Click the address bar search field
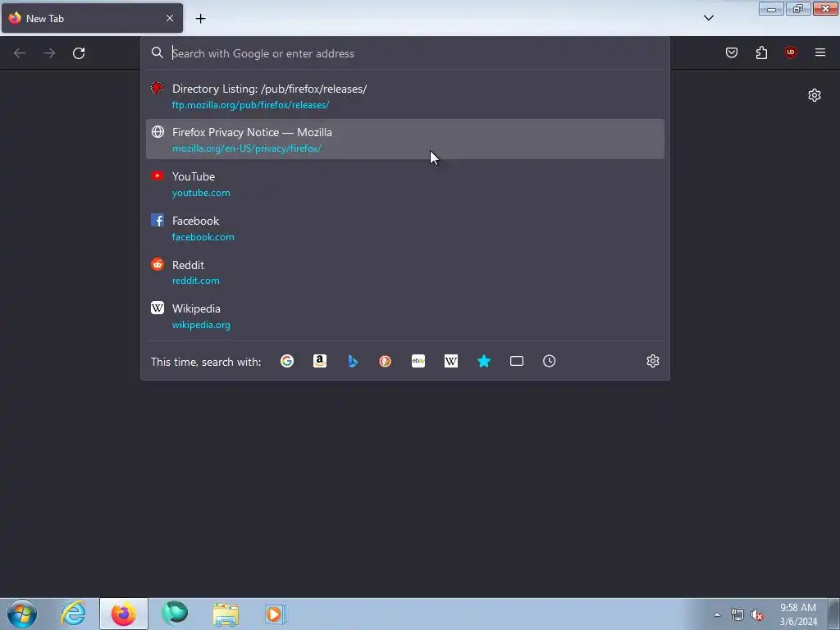 tap(405, 53)
